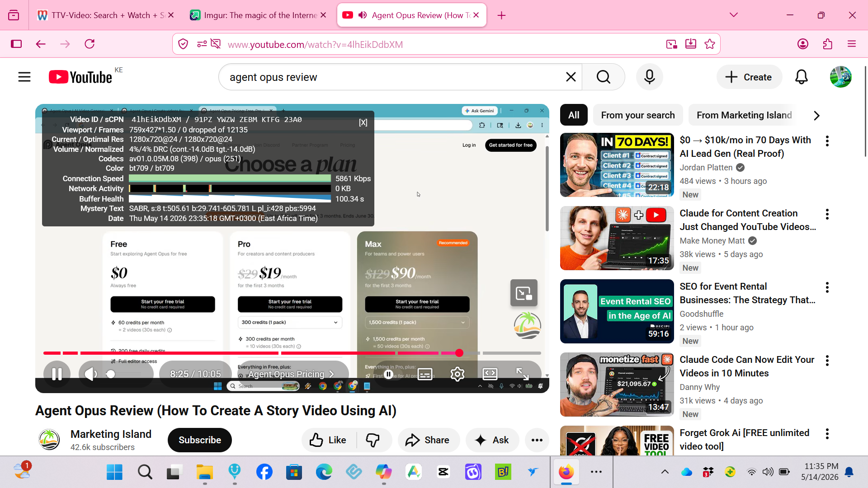The height and width of the screenshot is (488, 868).
Task: Toggle the browser sidebar
Action: coord(16,44)
